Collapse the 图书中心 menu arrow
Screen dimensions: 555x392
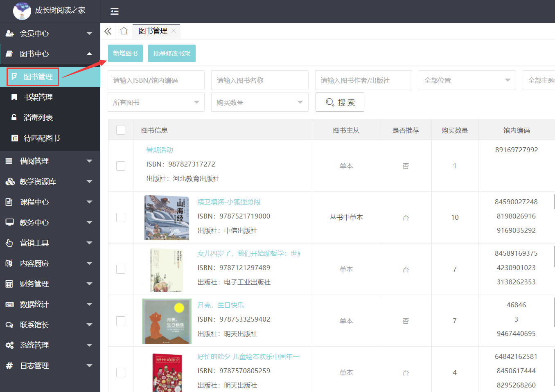point(89,54)
